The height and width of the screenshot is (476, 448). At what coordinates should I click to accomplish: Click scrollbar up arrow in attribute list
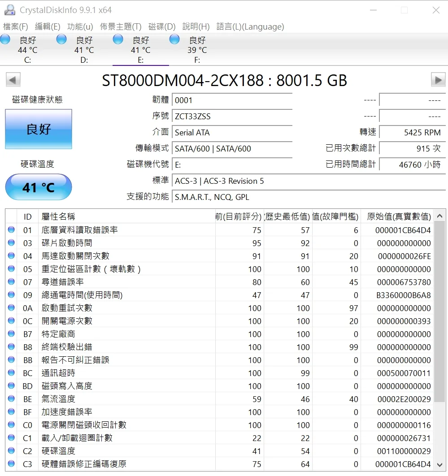[439, 216]
